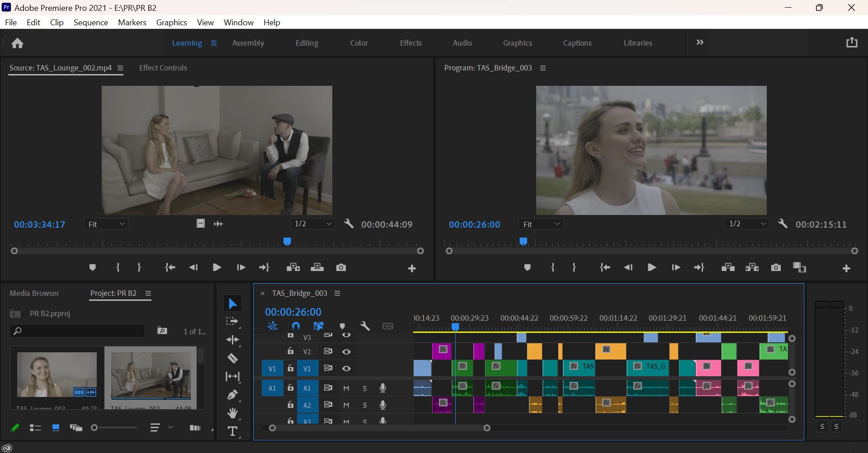
Task: Open Program monitor settings wrench
Action: tap(783, 224)
